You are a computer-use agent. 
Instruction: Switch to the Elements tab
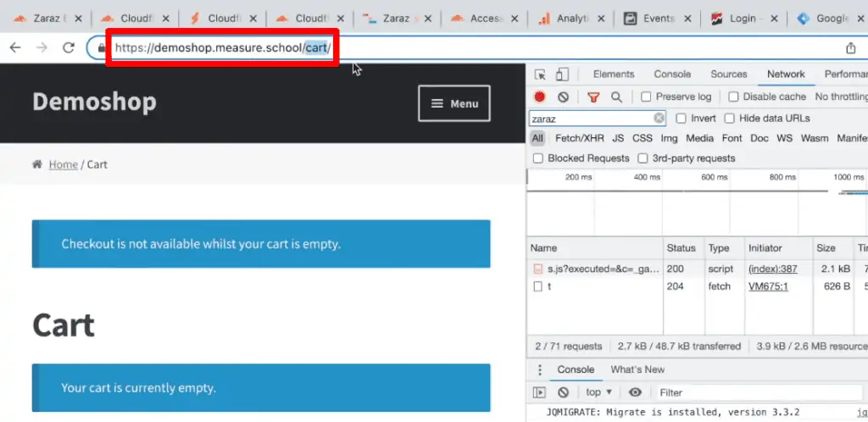click(614, 75)
